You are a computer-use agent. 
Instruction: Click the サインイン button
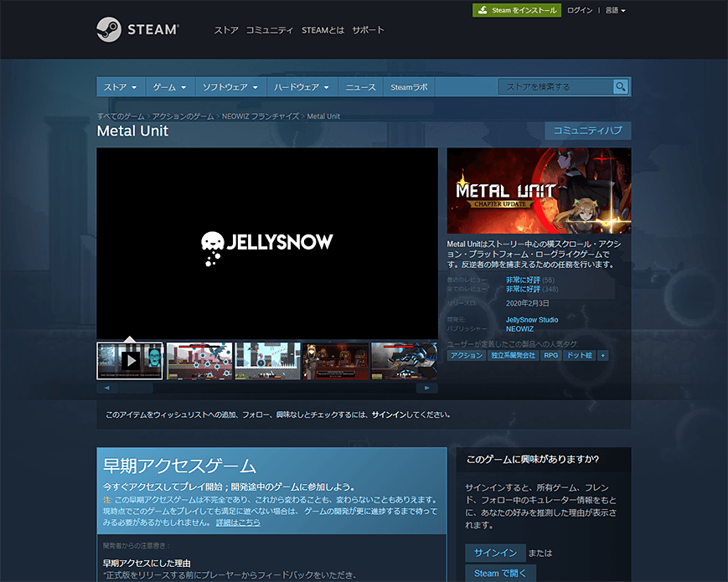pyautogui.click(x=495, y=553)
